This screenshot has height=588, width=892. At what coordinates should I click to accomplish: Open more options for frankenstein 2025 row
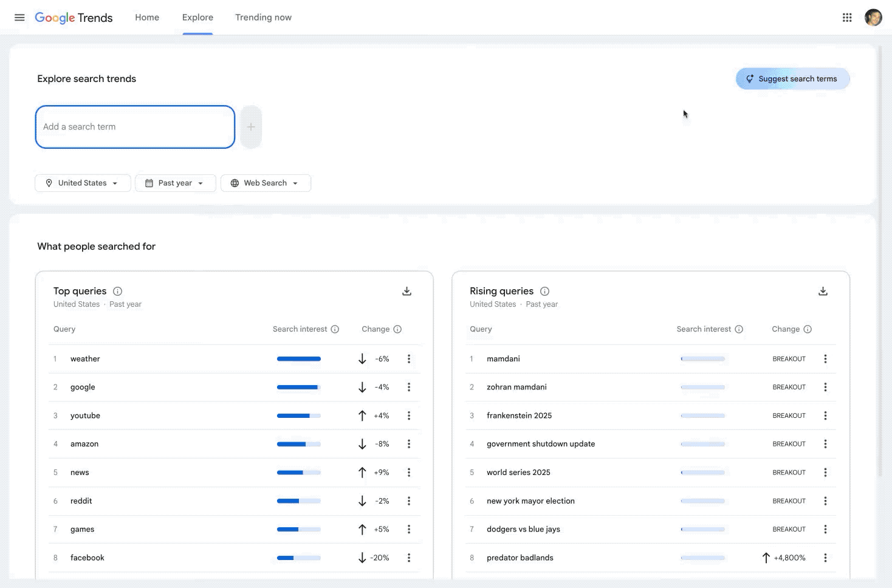click(x=825, y=415)
